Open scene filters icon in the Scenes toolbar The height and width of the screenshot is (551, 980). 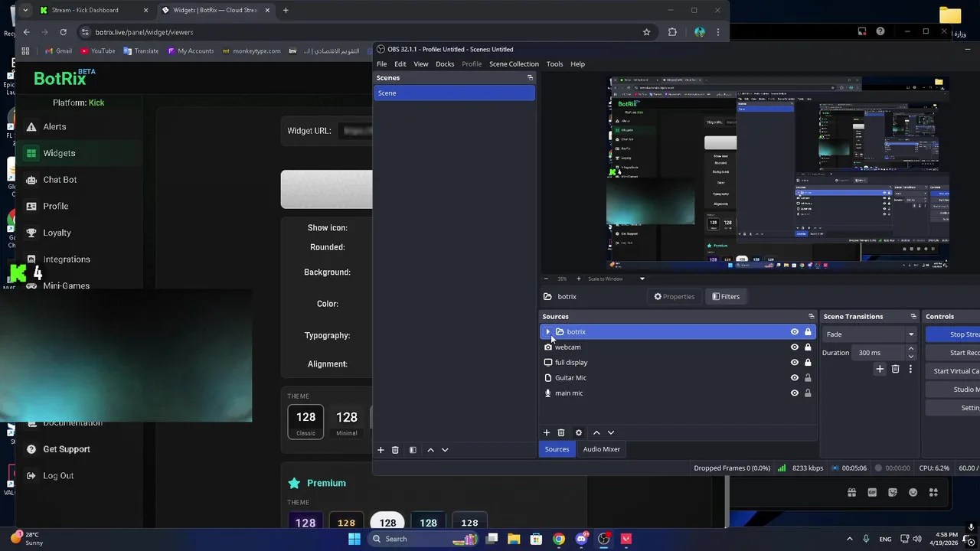tap(413, 450)
